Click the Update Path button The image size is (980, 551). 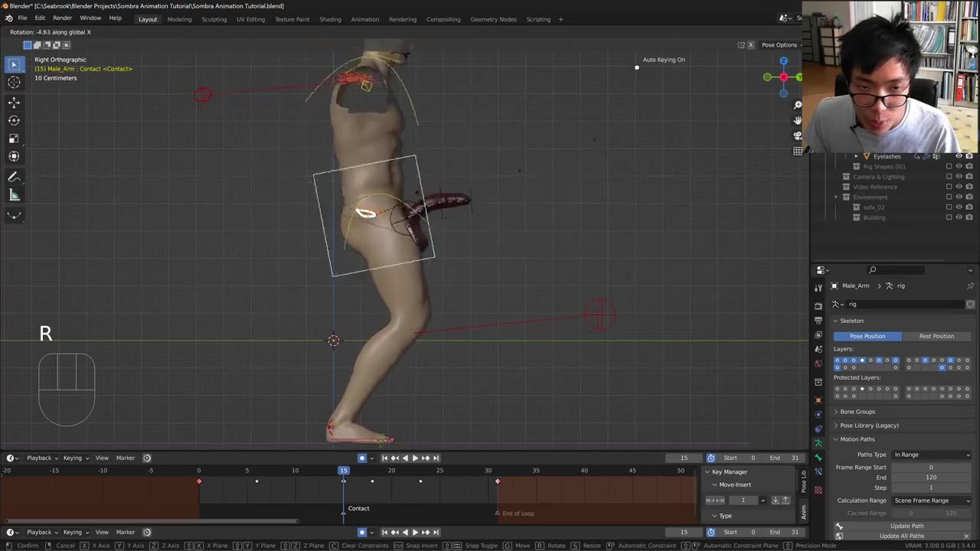[x=906, y=526]
